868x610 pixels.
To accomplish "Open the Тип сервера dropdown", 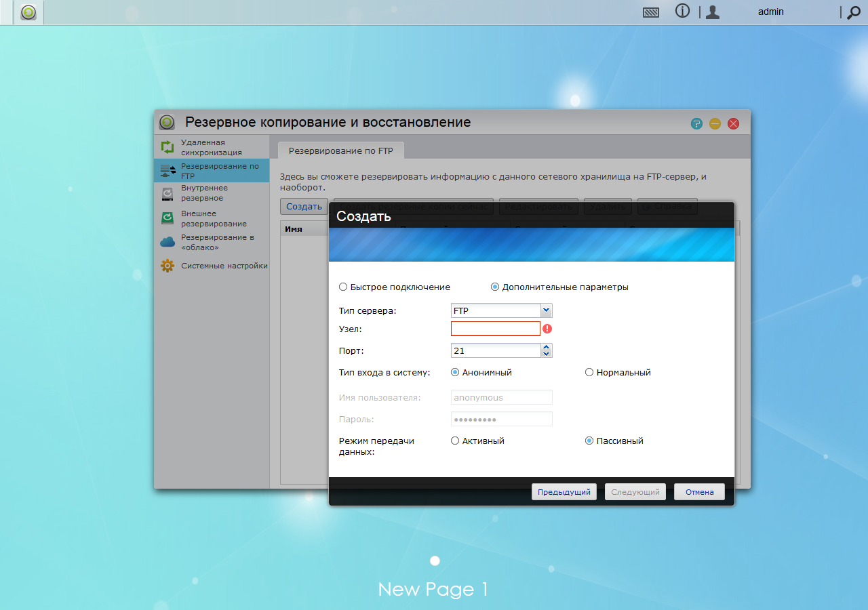I will pyautogui.click(x=547, y=310).
